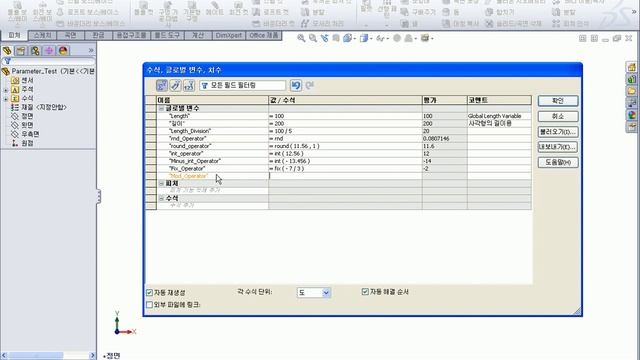Screen dimensions: 640x360
Task: Expand the 수식 node in feature tree
Action: click(x=6, y=99)
